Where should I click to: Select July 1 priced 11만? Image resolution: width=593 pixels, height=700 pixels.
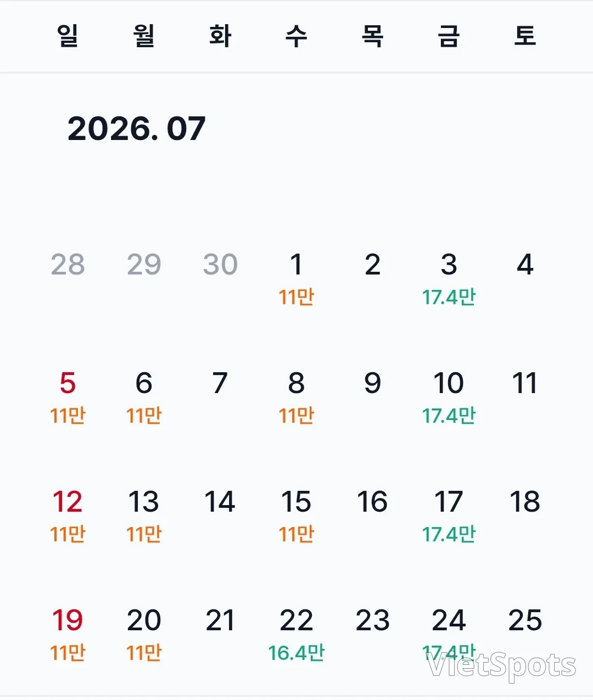[x=296, y=279]
